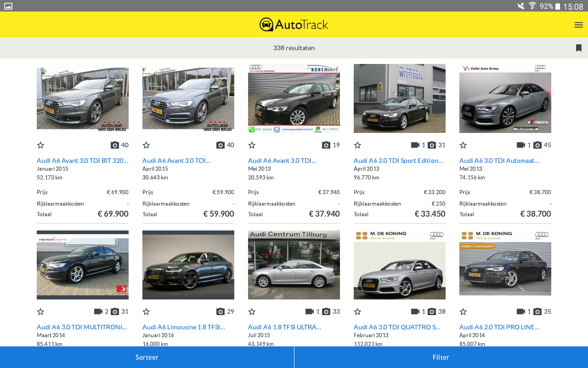Star the Audi A6 2.0 TDI Sport Edition

tap(357, 144)
